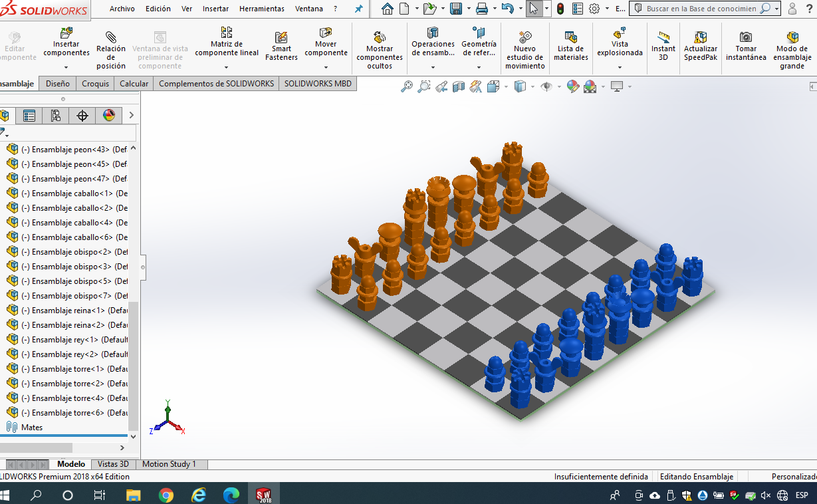The image size is (817, 504).
Task: Zoom to fit using the magnifier icon
Action: coord(407,86)
